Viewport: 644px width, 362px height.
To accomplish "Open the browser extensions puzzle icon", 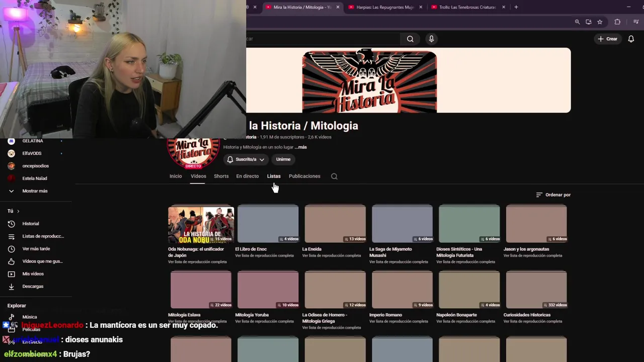I will (x=617, y=22).
